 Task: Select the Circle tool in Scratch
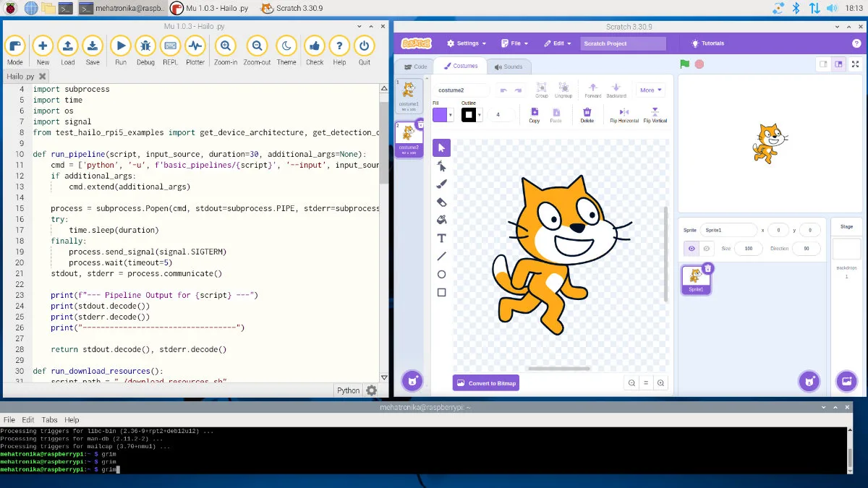[442, 275]
